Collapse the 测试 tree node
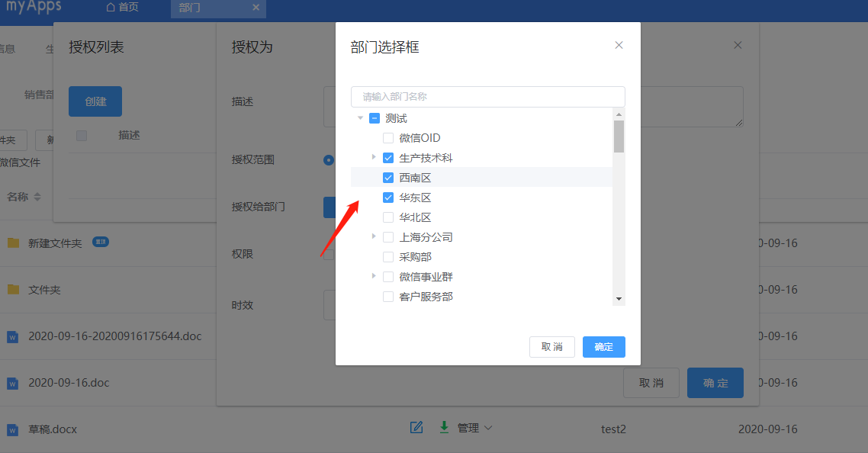Viewport: 868px width, 453px height. click(x=360, y=118)
